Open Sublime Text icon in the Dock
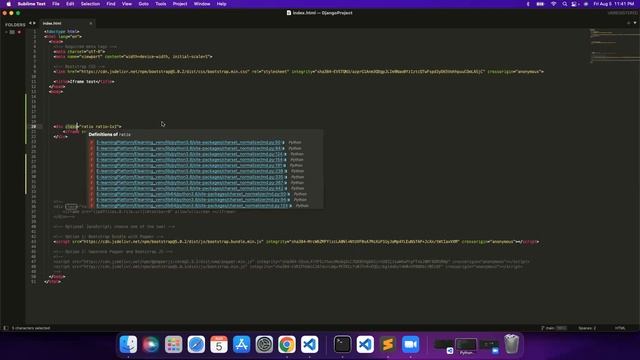The image size is (640, 360). pyautogui.click(x=388, y=344)
